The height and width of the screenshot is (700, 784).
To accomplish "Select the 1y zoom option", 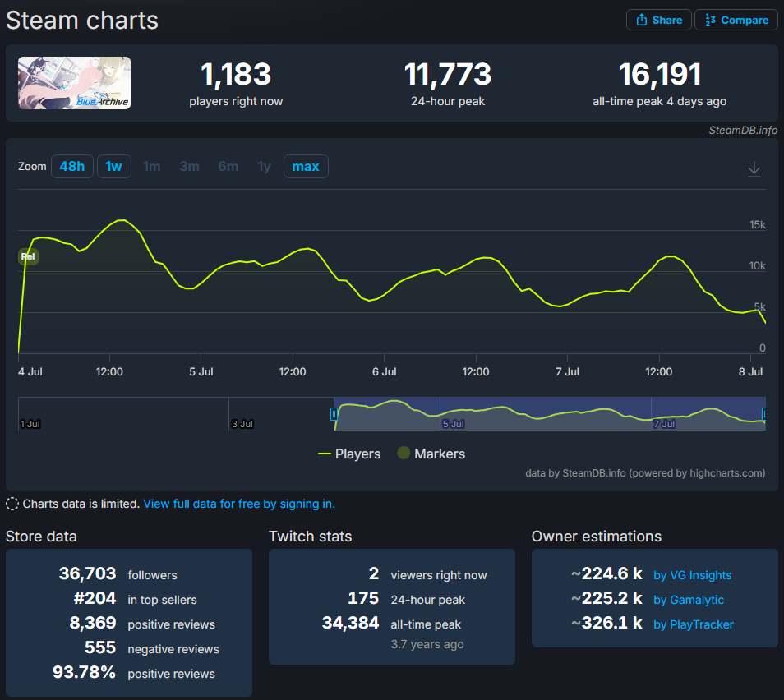I will [264, 167].
